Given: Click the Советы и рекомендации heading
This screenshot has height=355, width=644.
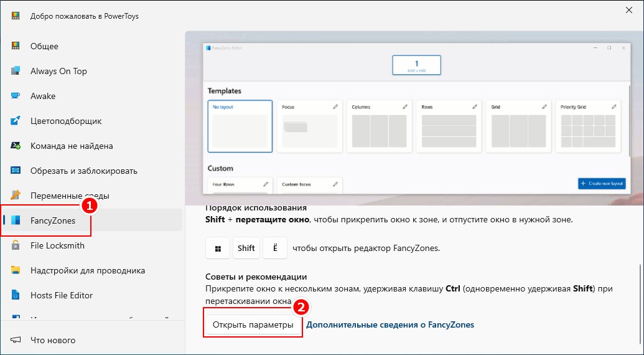Looking at the screenshot, I should (256, 277).
